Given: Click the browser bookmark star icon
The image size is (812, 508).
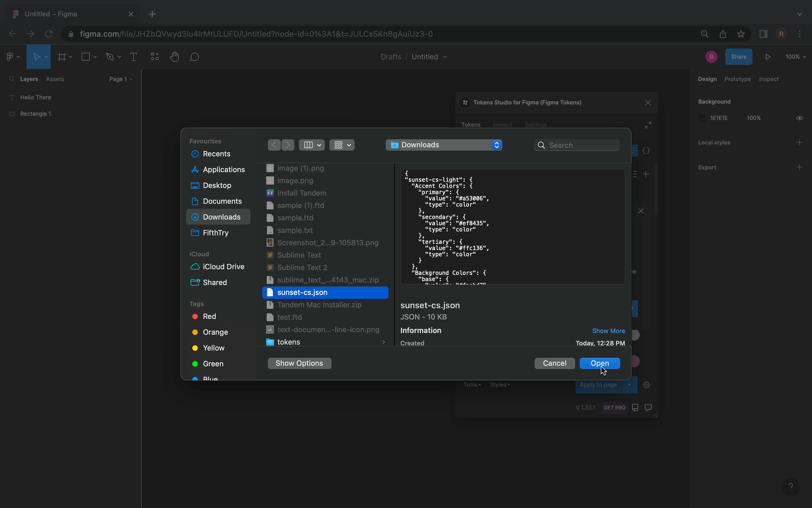Looking at the screenshot, I should coord(741,34).
